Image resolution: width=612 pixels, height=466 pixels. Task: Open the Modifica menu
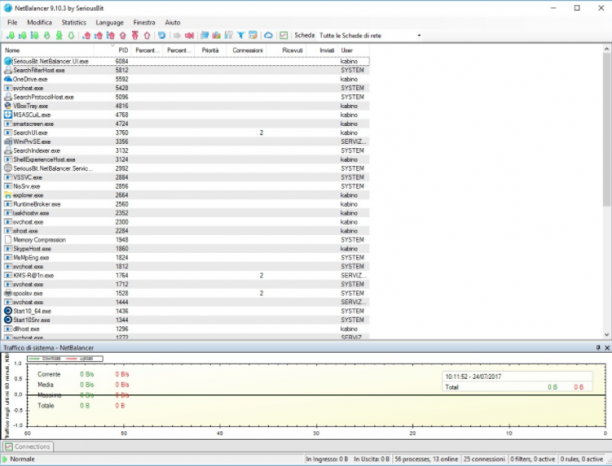[39, 22]
